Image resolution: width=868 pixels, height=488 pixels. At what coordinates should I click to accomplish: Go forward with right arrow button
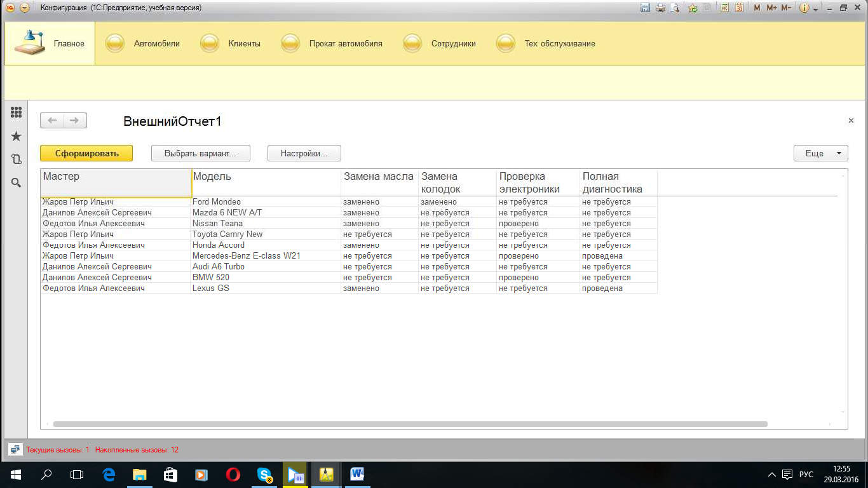[x=75, y=121]
